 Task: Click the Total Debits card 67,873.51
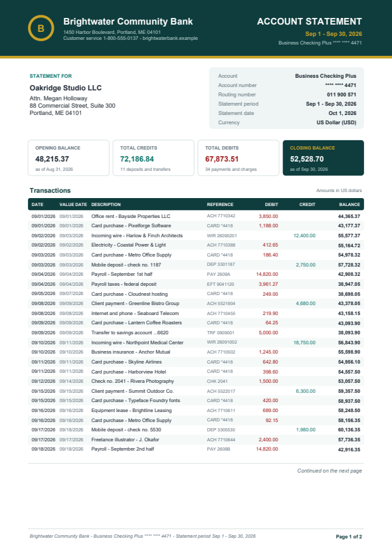(239, 158)
